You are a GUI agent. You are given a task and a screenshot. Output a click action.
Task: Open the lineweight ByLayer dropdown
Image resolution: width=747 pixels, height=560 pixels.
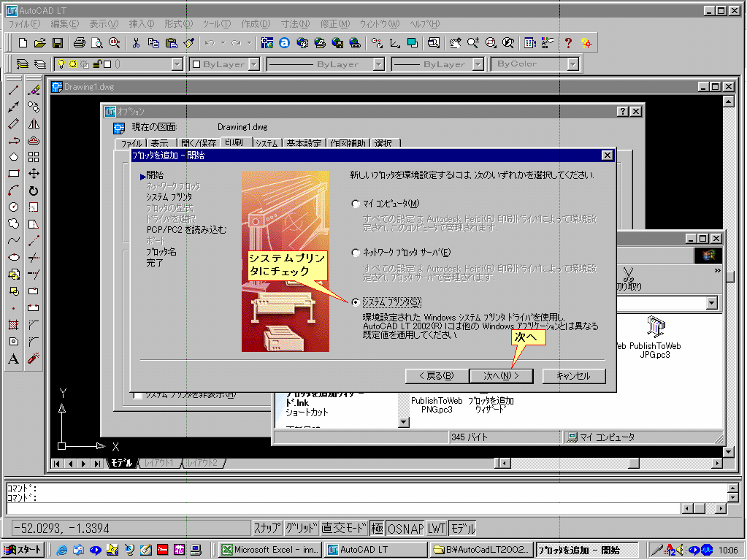coord(478,64)
